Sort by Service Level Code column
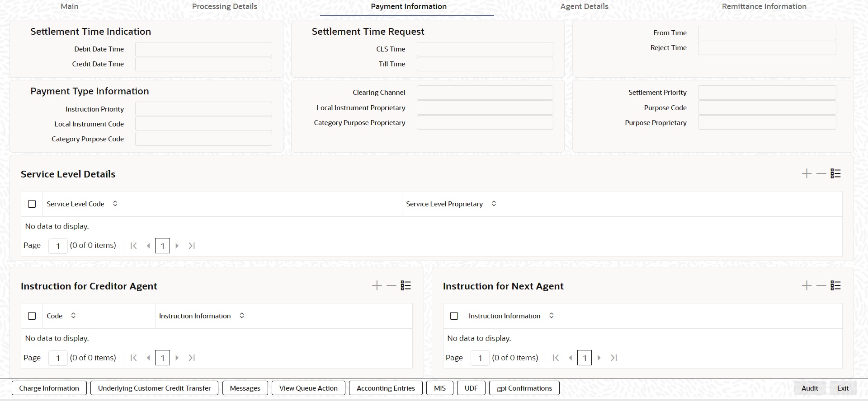This screenshot has height=401, width=868. click(x=115, y=204)
